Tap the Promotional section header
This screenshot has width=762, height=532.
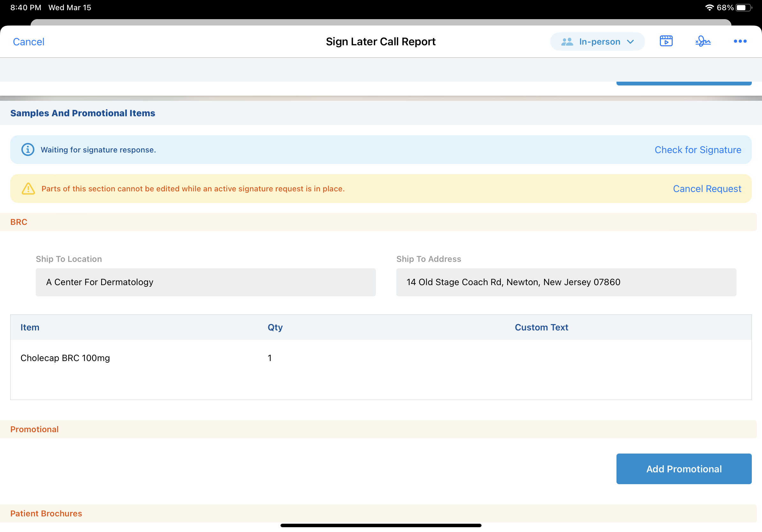point(34,429)
